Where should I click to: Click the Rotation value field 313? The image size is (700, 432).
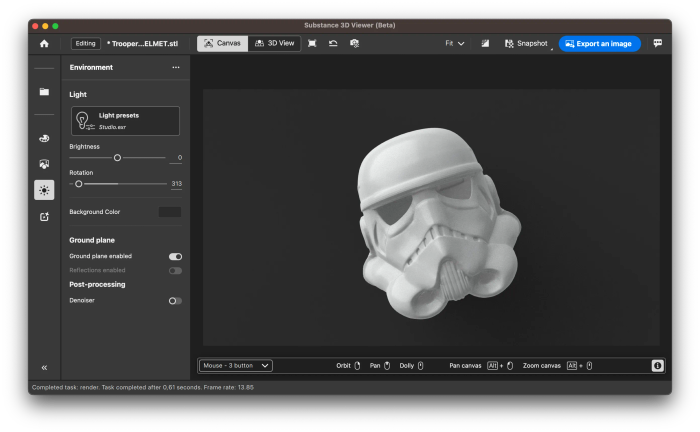[x=176, y=184]
